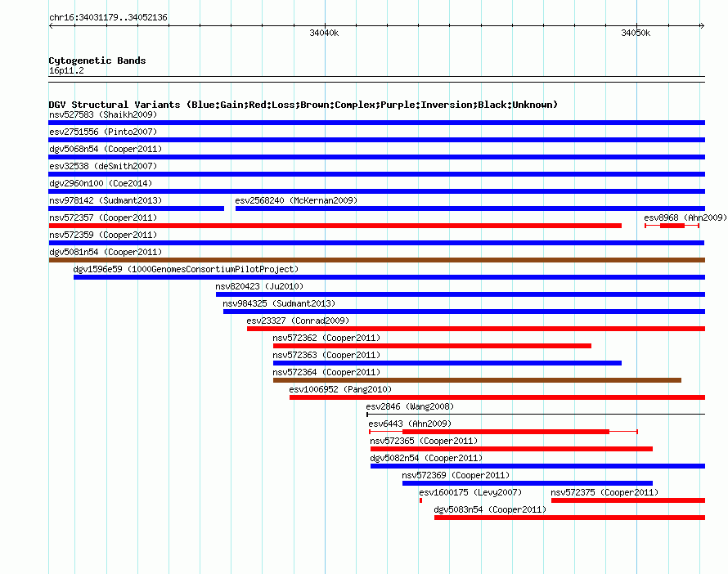Select the nsv572364 (Cooper2011) brown bar
The image size is (728, 574).
pyautogui.click(x=477, y=380)
